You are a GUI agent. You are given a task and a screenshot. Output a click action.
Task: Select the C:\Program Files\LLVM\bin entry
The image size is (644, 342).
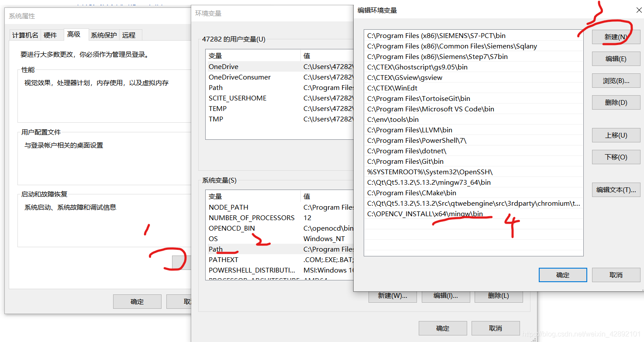[473, 130]
